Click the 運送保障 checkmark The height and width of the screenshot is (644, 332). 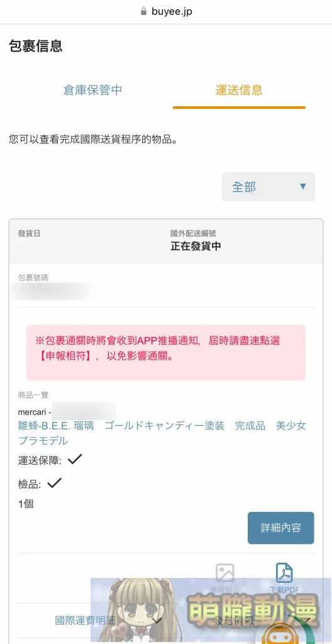tap(75, 460)
